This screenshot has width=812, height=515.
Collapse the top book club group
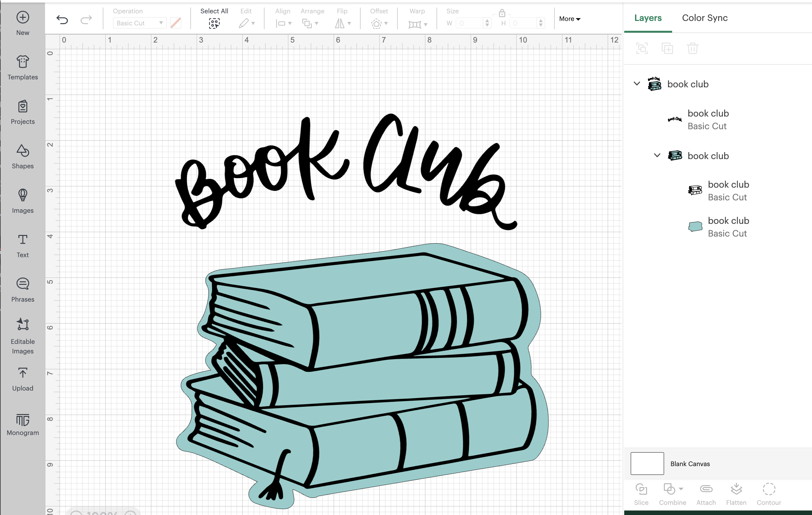pyautogui.click(x=637, y=84)
